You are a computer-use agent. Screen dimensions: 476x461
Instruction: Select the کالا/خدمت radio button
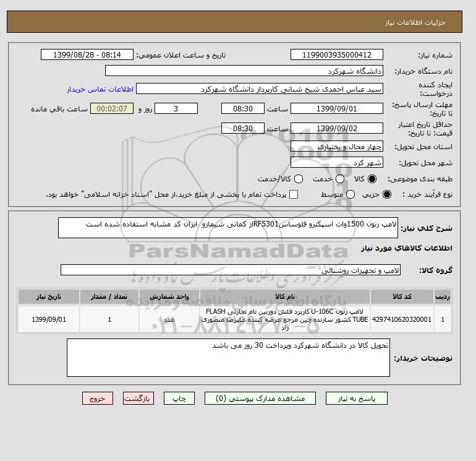click(x=299, y=179)
